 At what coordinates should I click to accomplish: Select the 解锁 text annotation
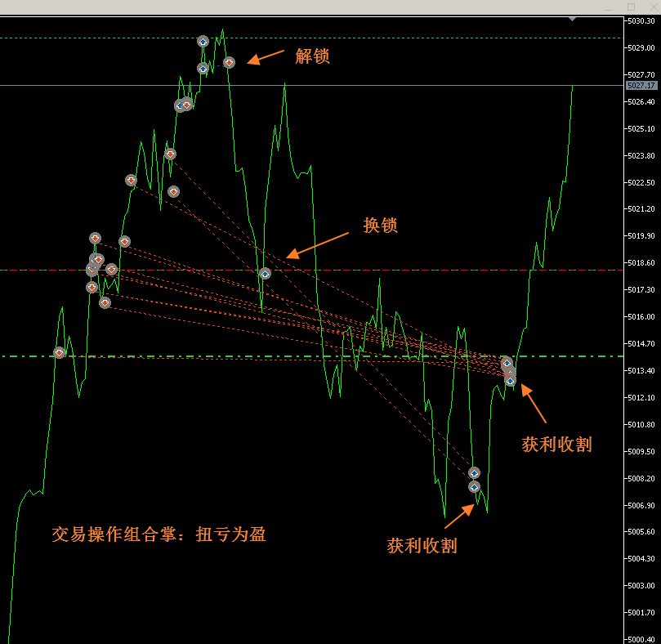(312, 56)
